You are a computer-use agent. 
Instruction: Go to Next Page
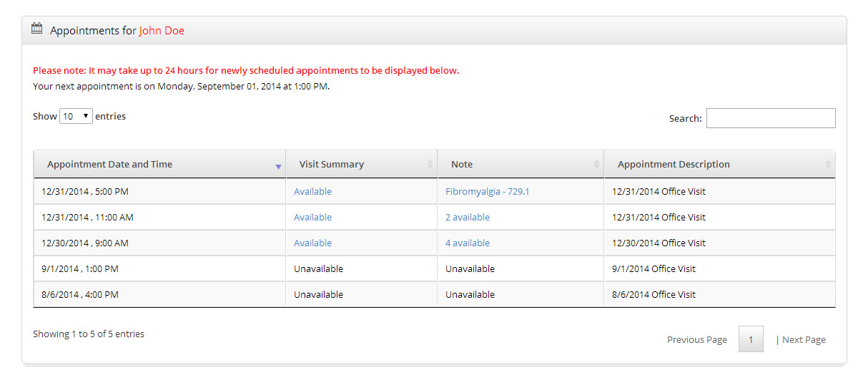click(x=804, y=340)
